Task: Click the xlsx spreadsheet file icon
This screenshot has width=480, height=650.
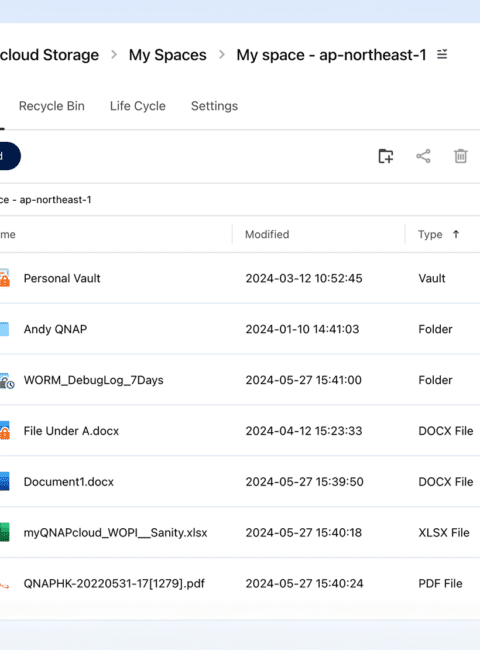Action: pos(5,532)
